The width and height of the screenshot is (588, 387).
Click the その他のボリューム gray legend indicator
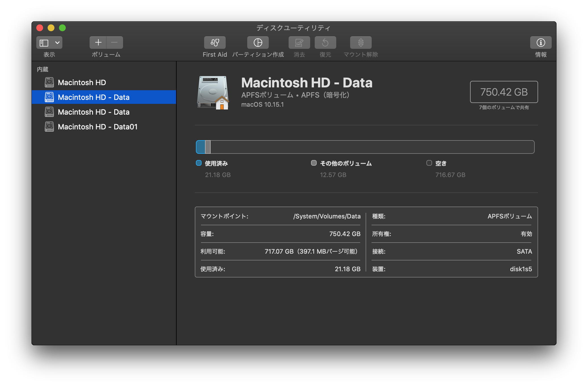[314, 163]
